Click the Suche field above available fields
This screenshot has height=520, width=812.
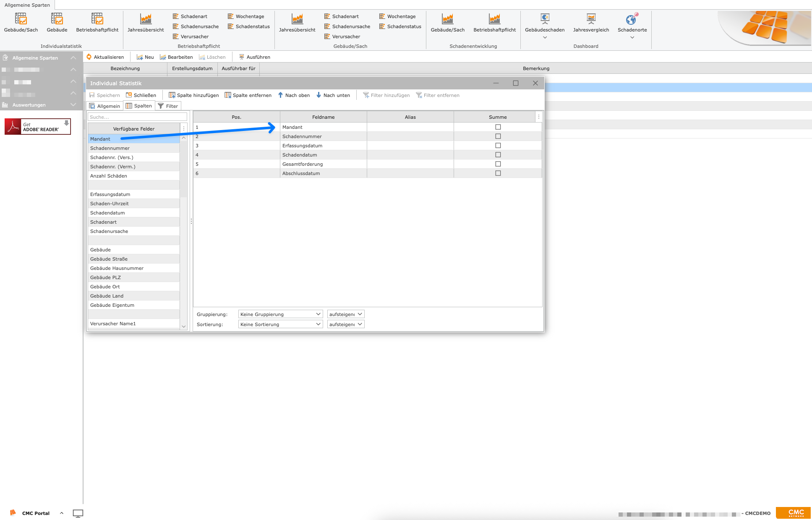coord(137,117)
